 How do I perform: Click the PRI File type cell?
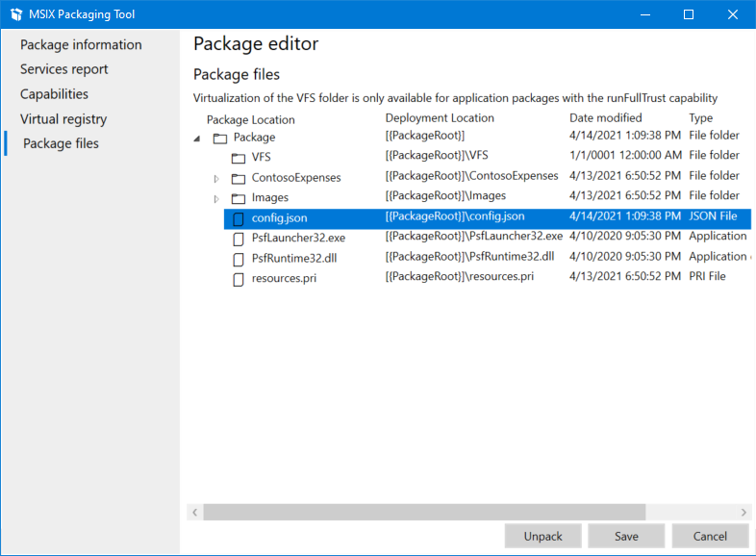707,276
